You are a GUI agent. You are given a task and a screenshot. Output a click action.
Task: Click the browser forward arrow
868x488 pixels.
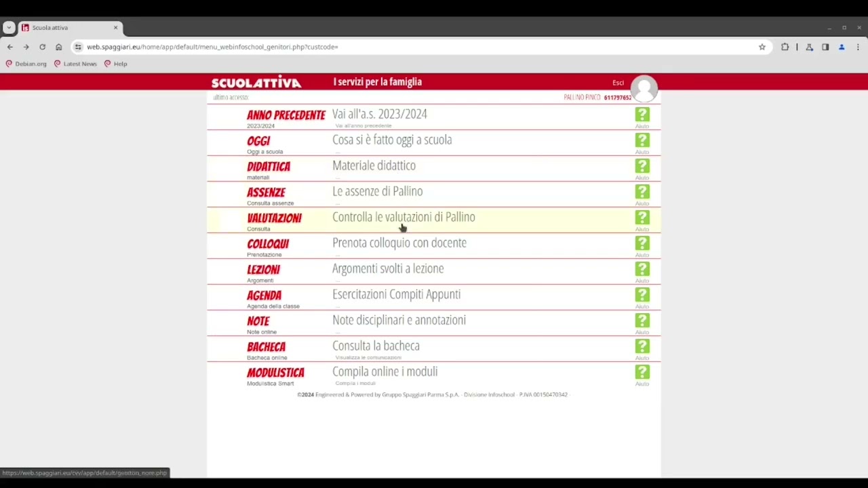click(x=26, y=47)
